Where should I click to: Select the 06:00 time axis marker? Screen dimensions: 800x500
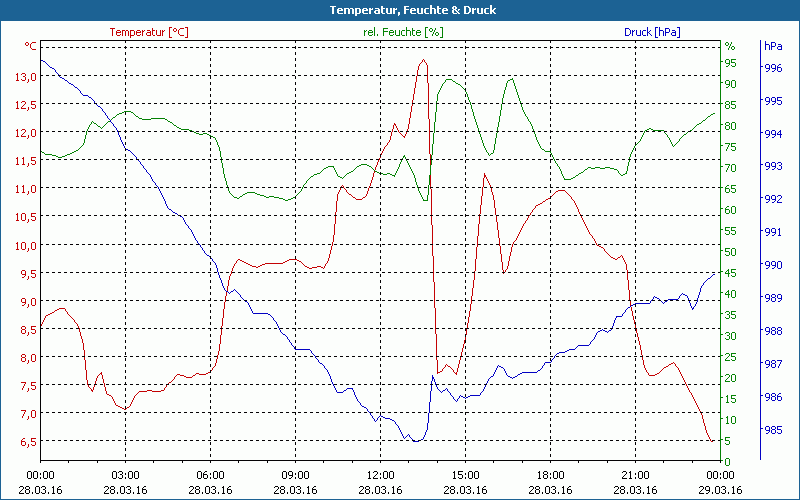(210, 475)
